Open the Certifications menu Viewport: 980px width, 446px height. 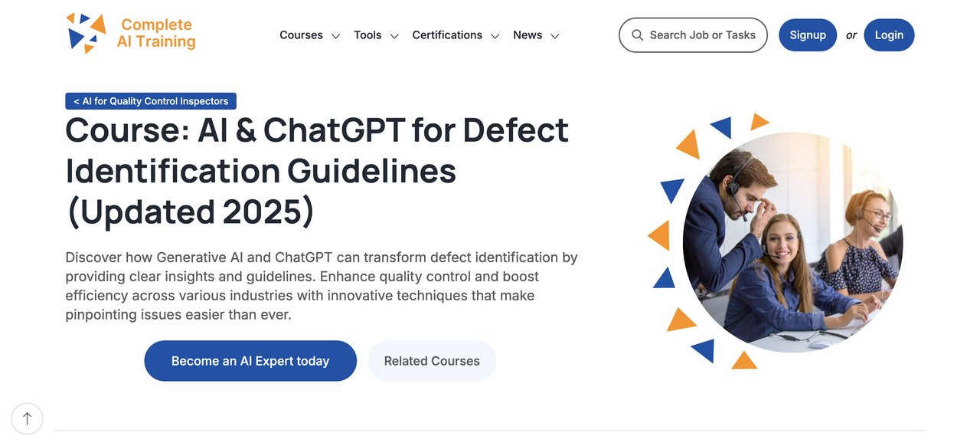point(447,34)
